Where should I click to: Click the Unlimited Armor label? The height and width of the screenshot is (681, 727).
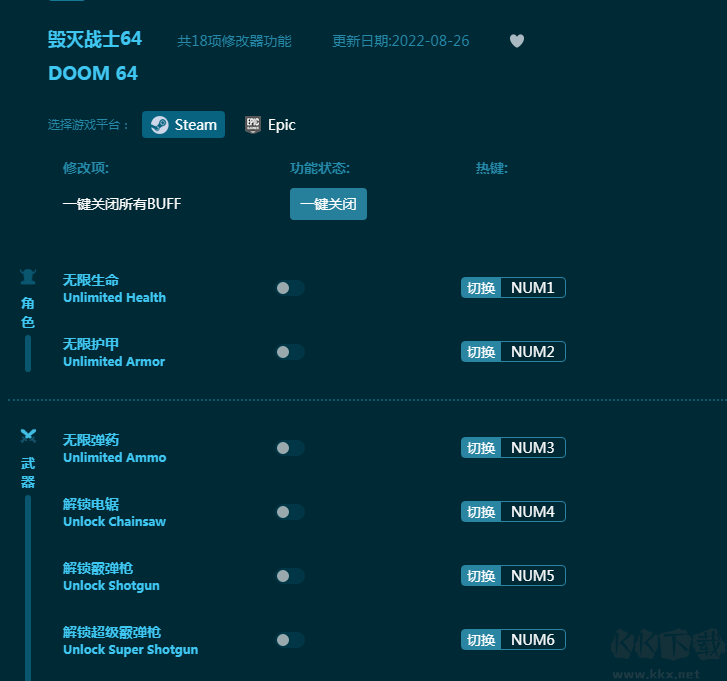114,362
